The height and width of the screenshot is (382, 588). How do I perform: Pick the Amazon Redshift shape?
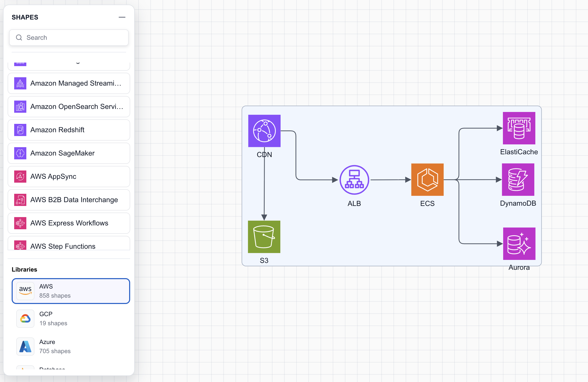click(x=69, y=130)
